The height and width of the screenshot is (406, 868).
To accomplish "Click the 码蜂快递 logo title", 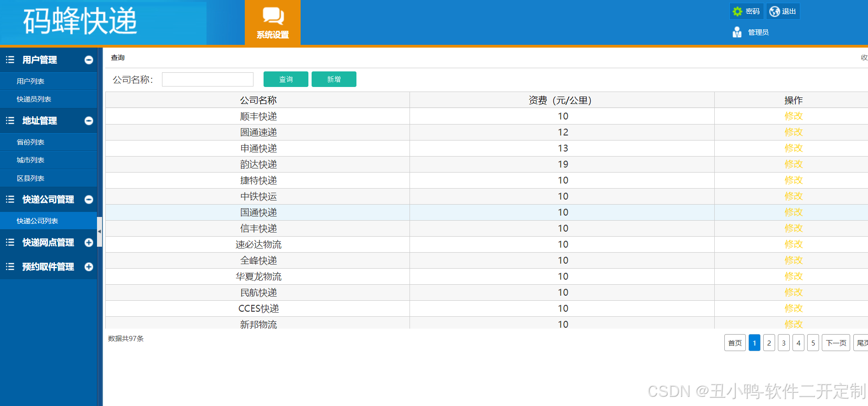I will (x=80, y=21).
